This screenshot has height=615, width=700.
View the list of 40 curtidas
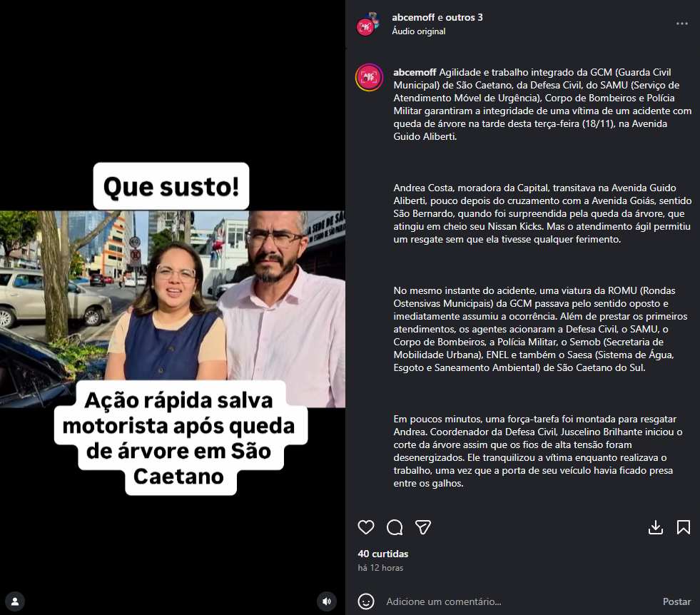(383, 554)
